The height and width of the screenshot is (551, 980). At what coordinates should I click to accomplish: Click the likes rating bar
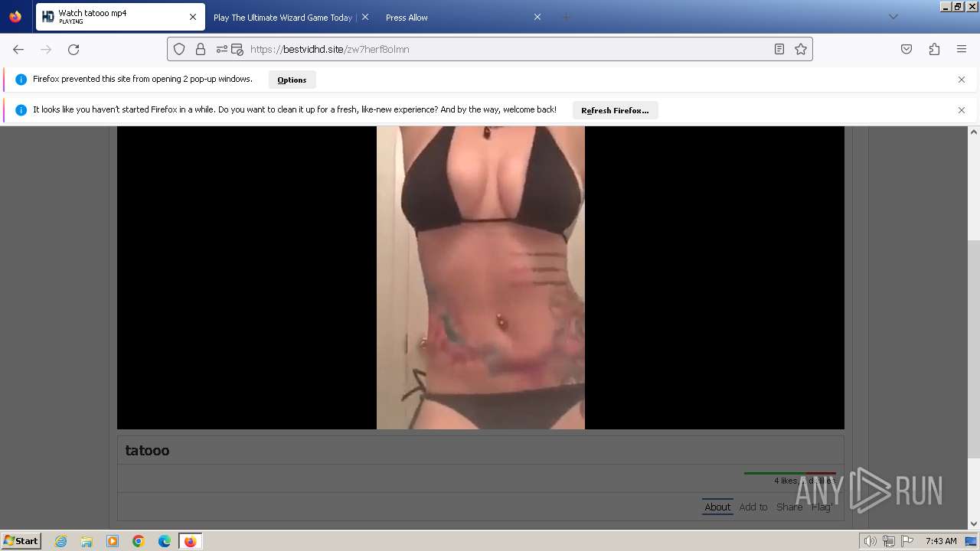(x=789, y=473)
